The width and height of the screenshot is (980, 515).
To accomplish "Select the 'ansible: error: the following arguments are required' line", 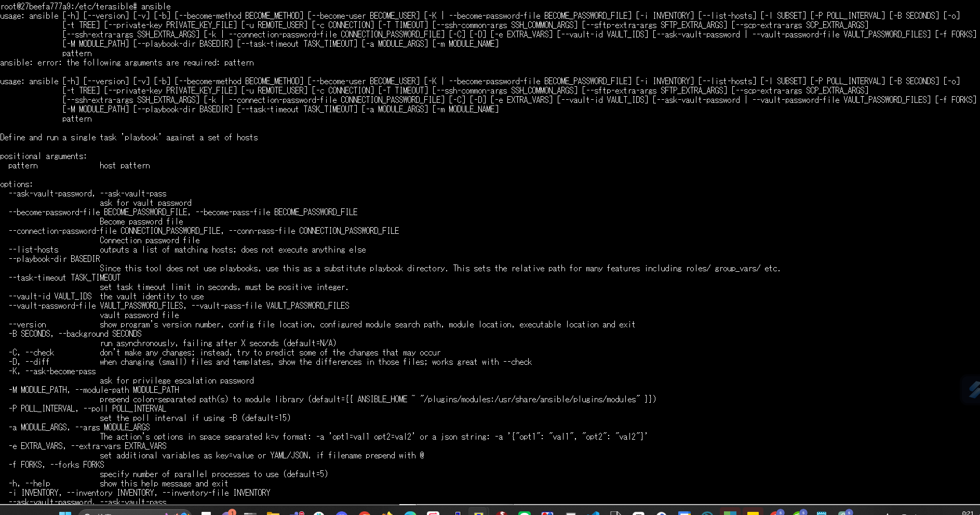I will coord(127,62).
